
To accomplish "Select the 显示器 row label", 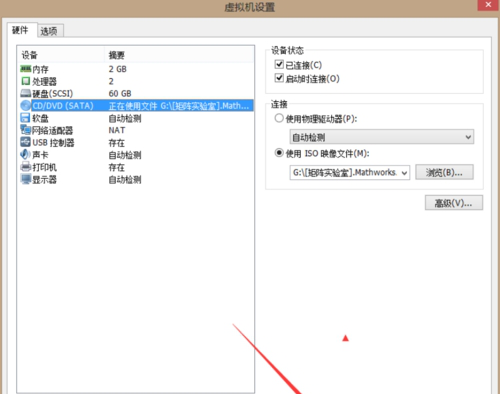I will tap(44, 180).
